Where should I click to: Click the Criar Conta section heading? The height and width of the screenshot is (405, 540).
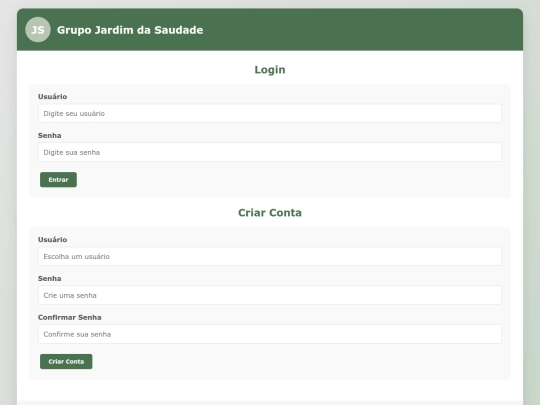click(270, 212)
